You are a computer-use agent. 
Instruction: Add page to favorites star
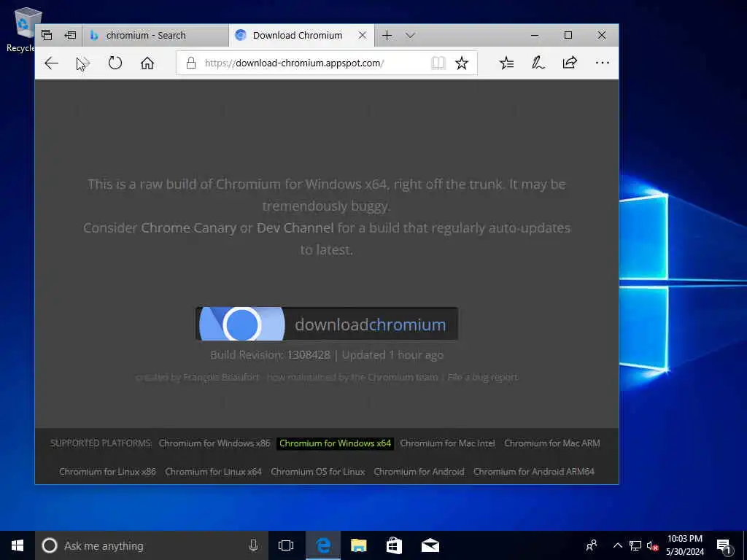click(462, 63)
